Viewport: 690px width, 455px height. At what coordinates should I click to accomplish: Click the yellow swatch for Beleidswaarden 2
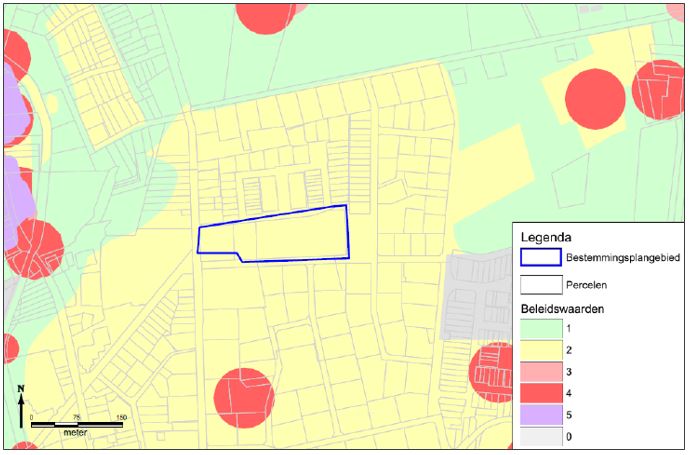541,350
